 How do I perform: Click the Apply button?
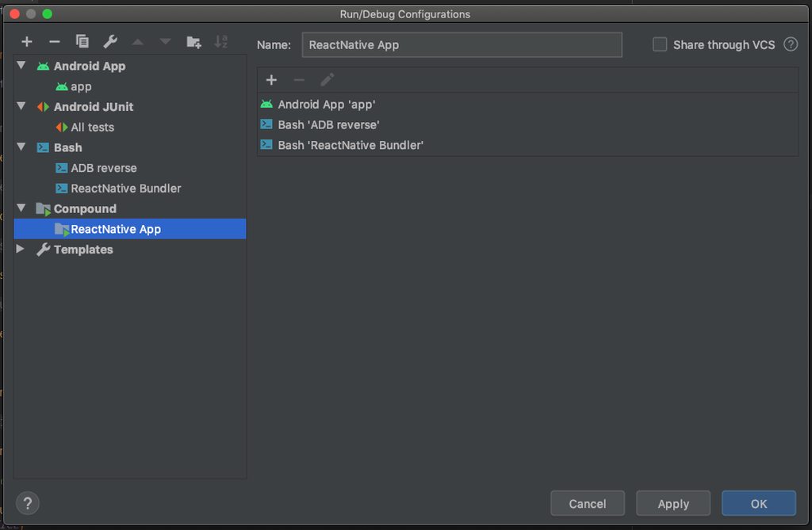673,503
